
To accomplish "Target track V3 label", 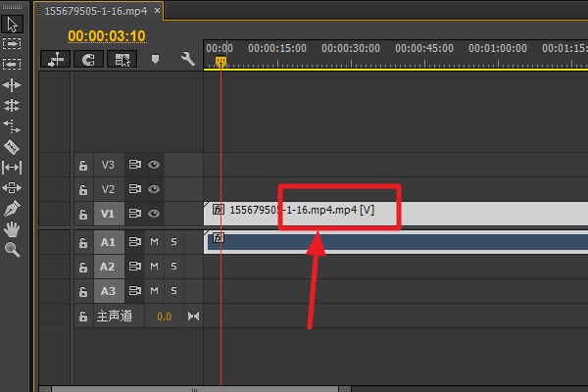I will tap(109, 165).
